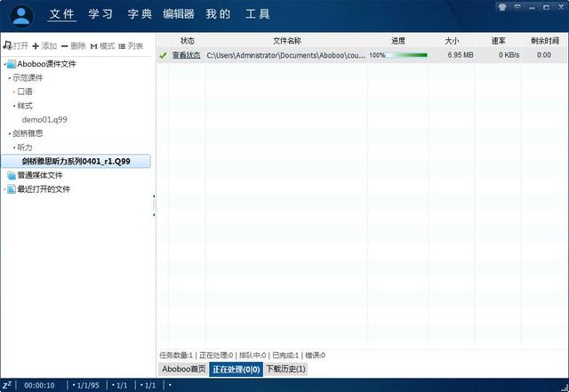Click the 打开 music note icon
This screenshot has width=569, height=392.
[7, 45]
